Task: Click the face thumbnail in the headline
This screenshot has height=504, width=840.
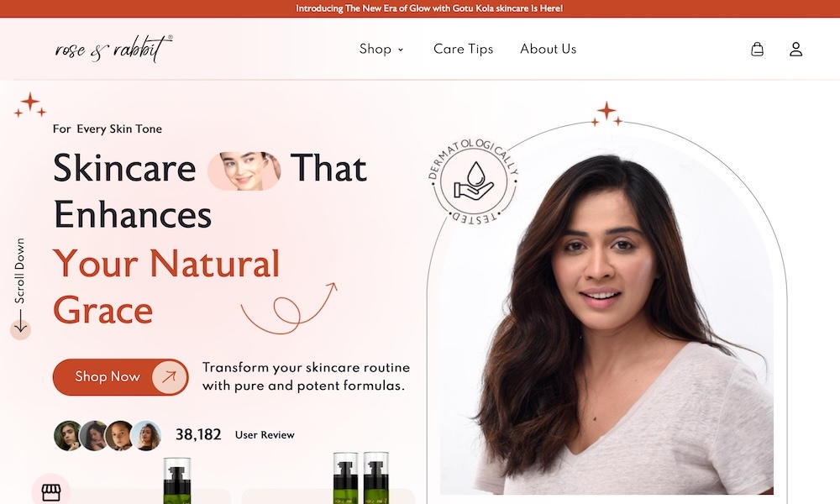Action: pyautogui.click(x=244, y=171)
